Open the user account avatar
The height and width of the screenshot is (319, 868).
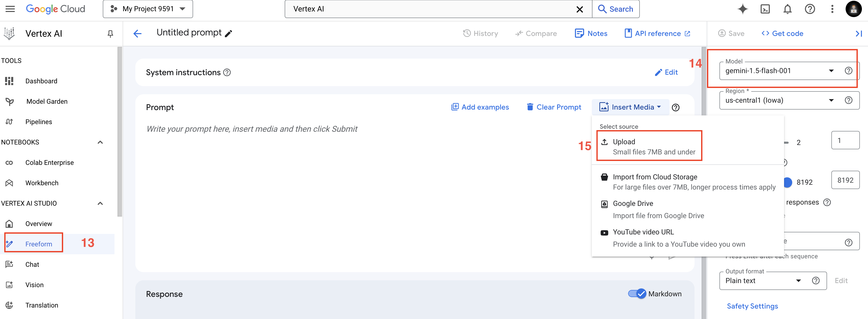click(x=853, y=9)
